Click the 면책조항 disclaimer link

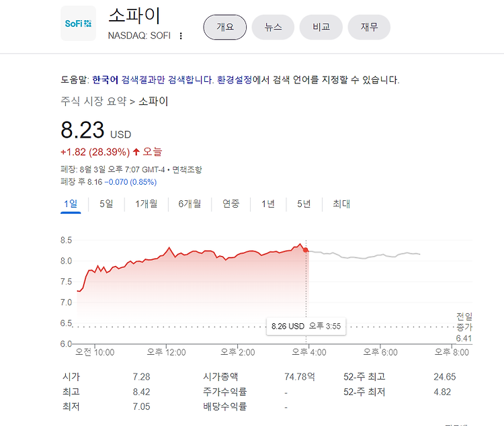[x=187, y=169]
